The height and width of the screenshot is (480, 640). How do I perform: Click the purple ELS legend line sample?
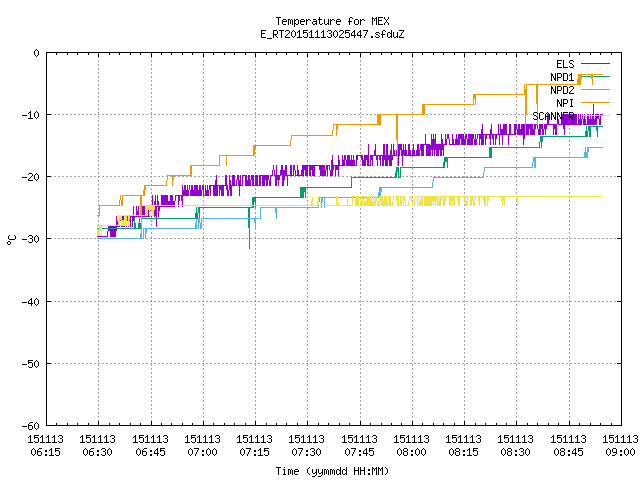[x=595, y=64]
